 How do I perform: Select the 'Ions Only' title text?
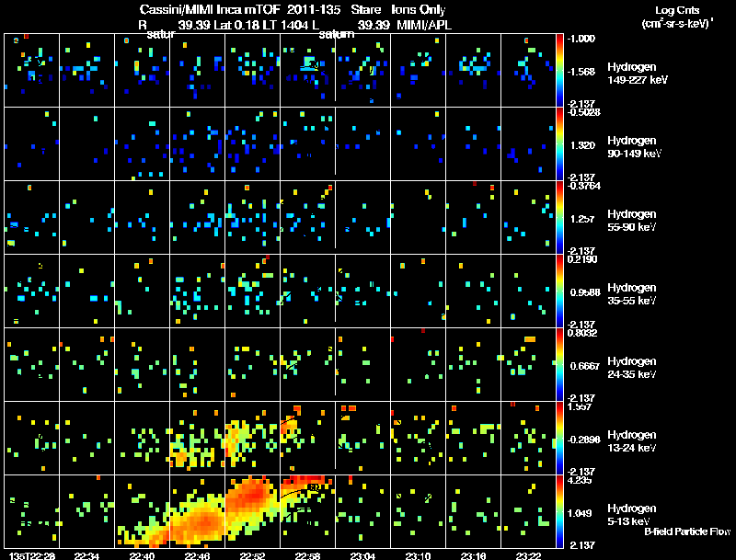point(419,9)
